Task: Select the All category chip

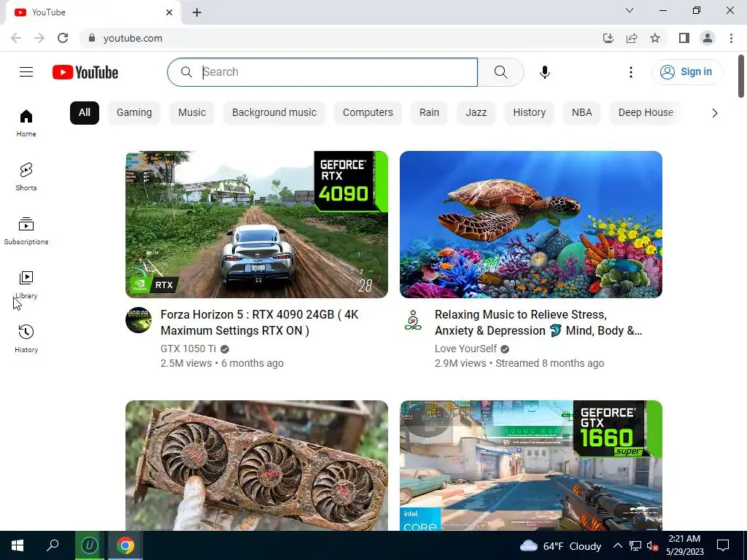Action: tap(85, 113)
